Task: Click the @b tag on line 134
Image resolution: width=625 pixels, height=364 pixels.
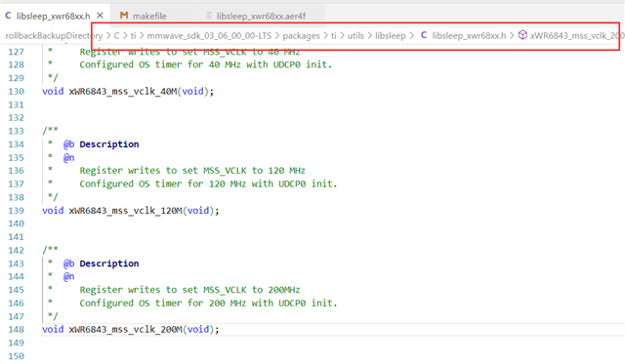Action: pos(68,144)
